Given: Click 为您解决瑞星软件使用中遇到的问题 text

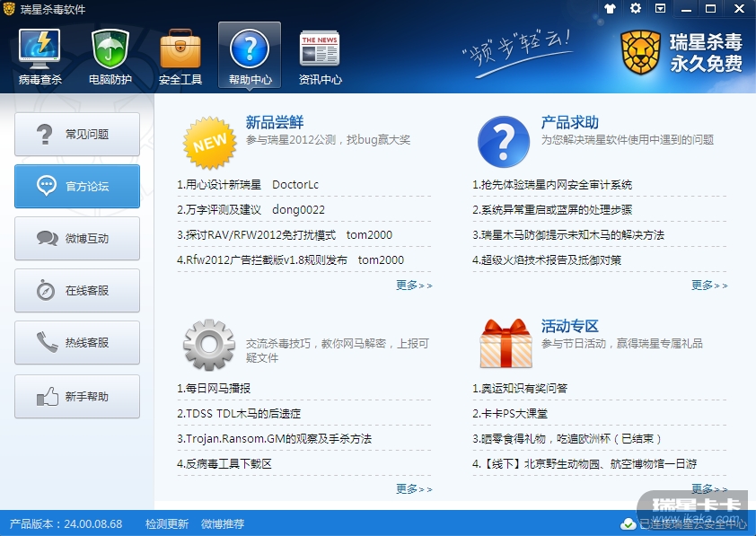Looking at the screenshot, I should coord(628,140).
